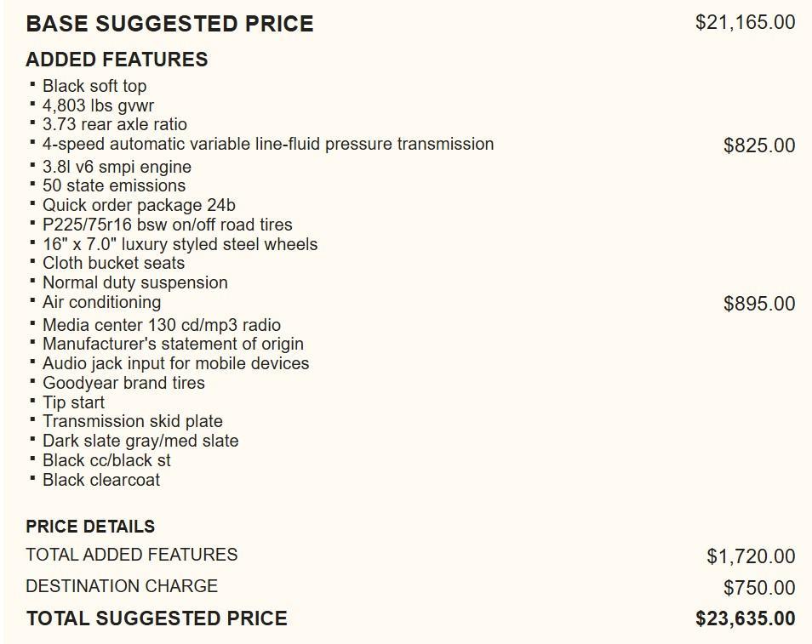Select the 3.8l v6 smpi engine item

tap(117, 167)
